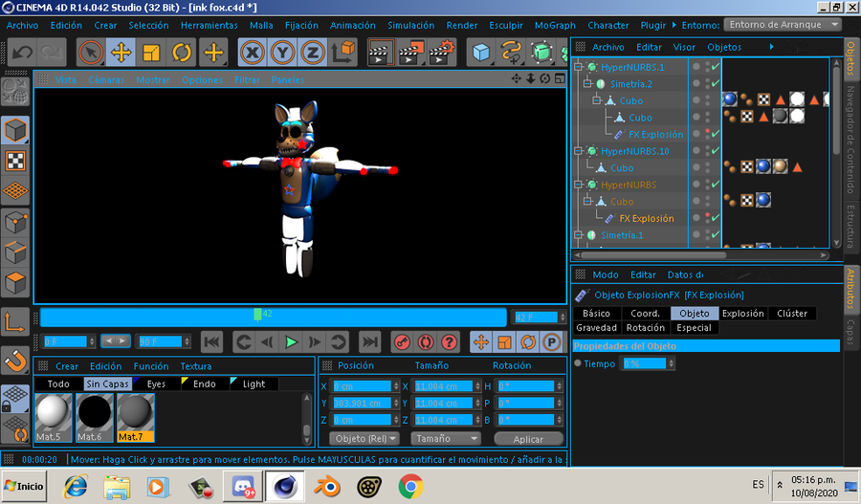Activate the Scale tool in top toolbar
The height and width of the screenshot is (504, 861).
(151, 53)
